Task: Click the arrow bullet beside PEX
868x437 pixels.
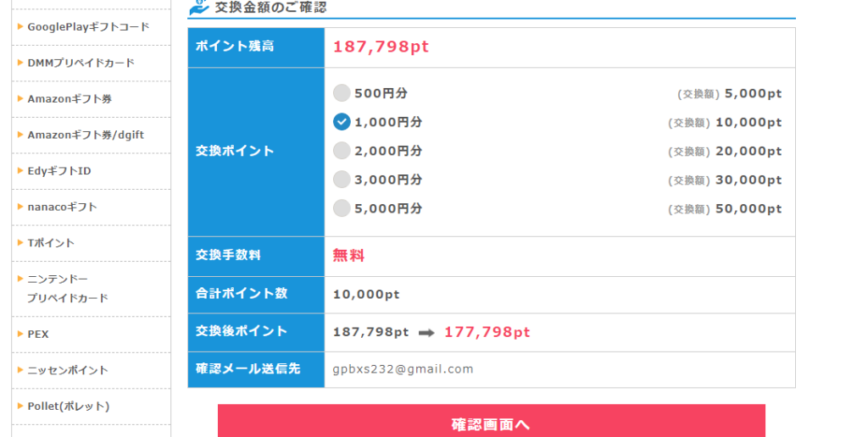Action: click(x=20, y=334)
